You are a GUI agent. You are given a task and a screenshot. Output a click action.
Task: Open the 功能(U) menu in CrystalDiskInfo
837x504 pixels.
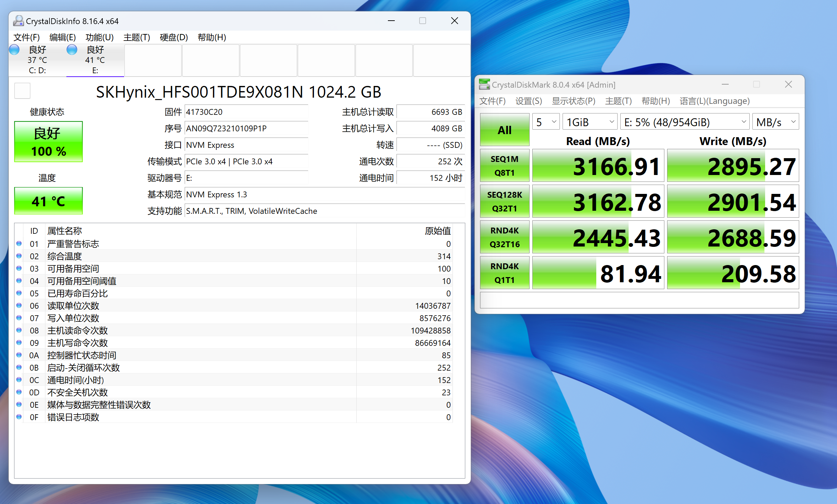[100, 37]
